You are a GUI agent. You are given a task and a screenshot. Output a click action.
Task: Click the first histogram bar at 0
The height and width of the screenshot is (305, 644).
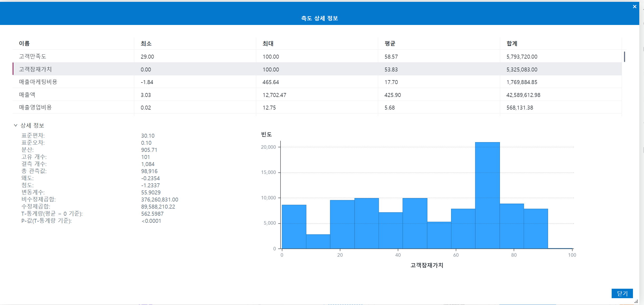[x=294, y=227]
